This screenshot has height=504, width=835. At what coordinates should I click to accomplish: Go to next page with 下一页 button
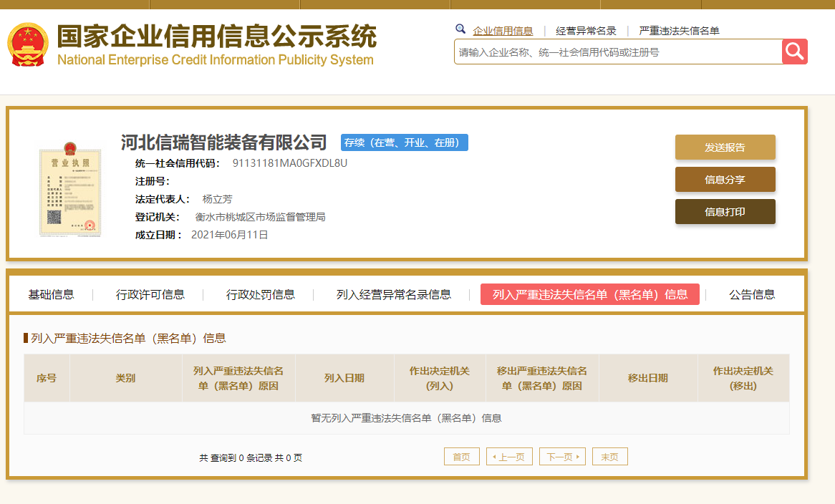tap(562, 457)
